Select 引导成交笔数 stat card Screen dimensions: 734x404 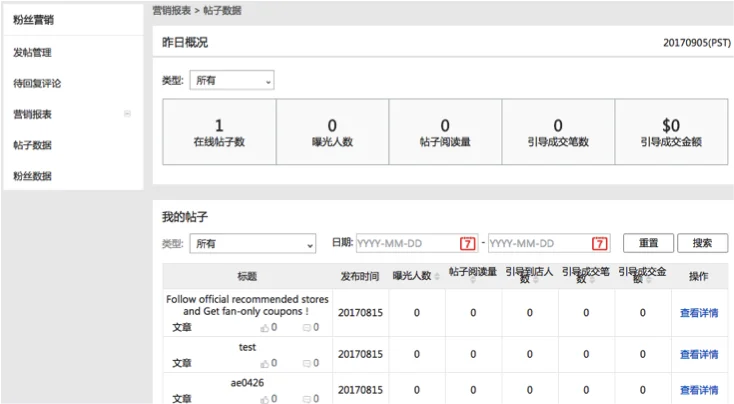(x=558, y=132)
